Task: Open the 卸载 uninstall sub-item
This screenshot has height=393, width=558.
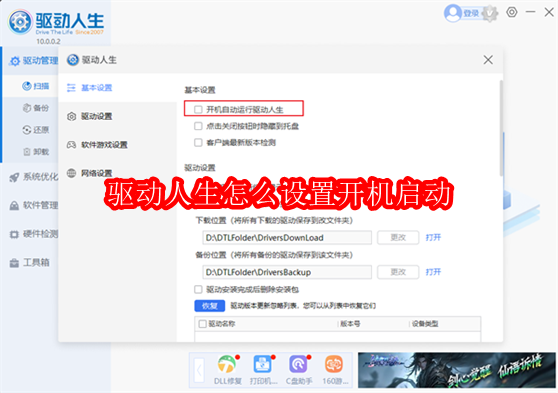Action: point(36,152)
